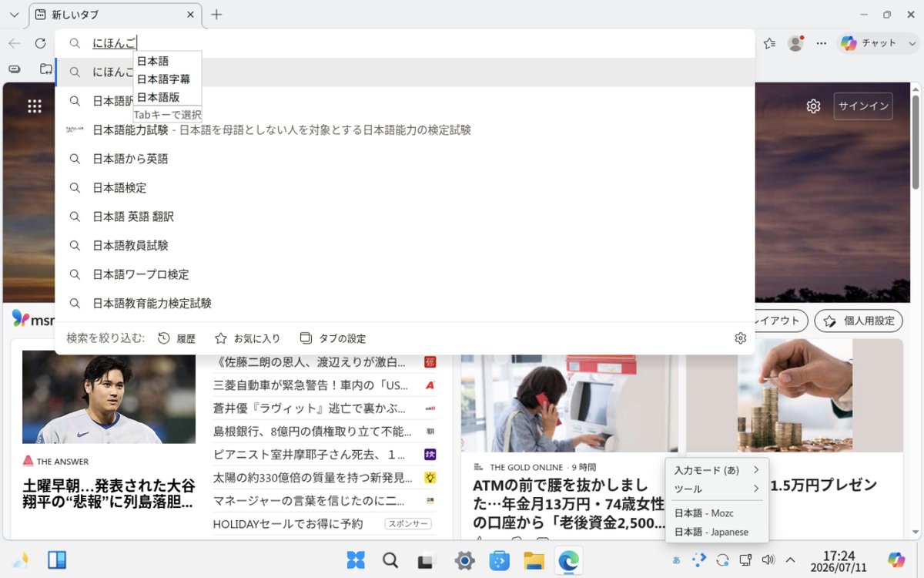Click the browser back arrow
924x578 pixels.
tap(15, 43)
